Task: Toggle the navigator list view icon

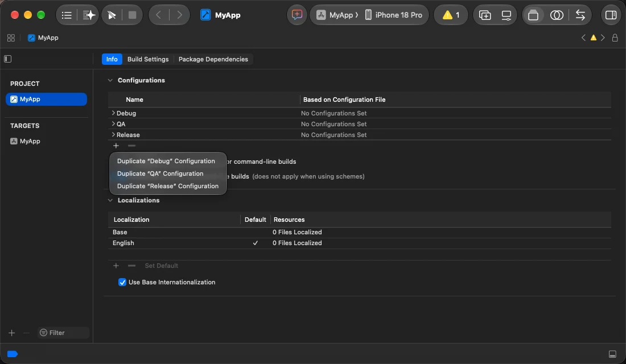Action: pos(67,15)
